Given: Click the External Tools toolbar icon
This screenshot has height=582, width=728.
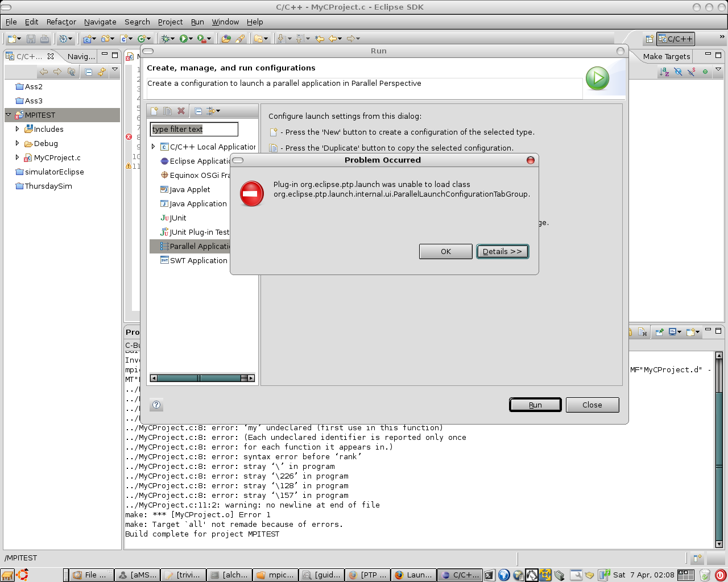Looking at the screenshot, I should (201, 39).
